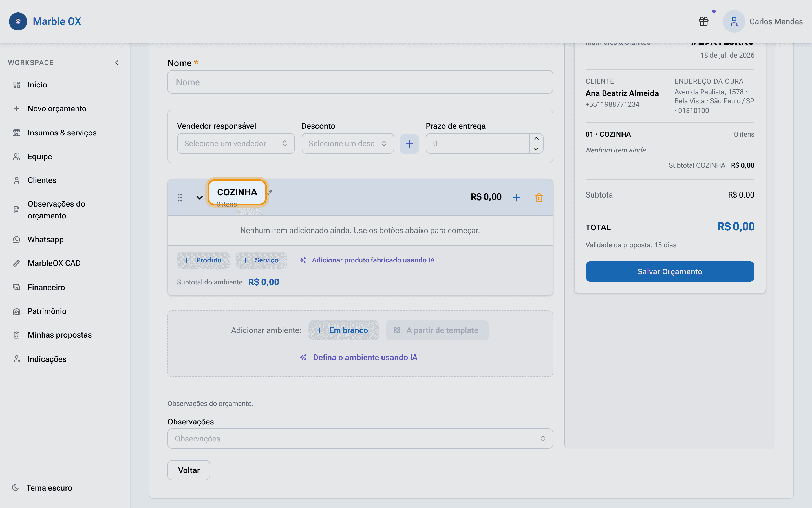Click the Minhas propostas clipboard icon
The height and width of the screenshot is (508, 812).
(16, 335)
